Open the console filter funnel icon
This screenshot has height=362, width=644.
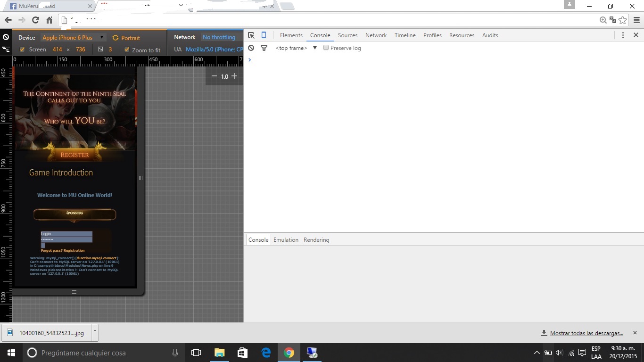(264, 48)
